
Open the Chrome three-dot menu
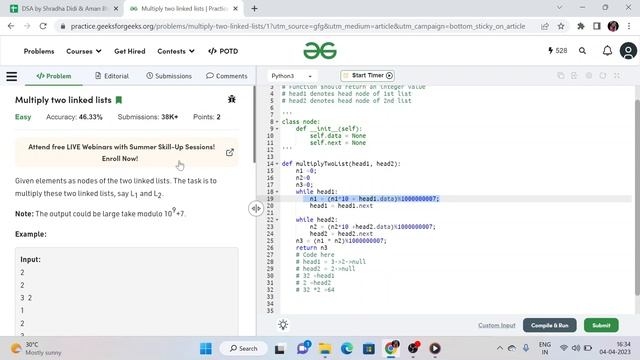pos(629,26)
